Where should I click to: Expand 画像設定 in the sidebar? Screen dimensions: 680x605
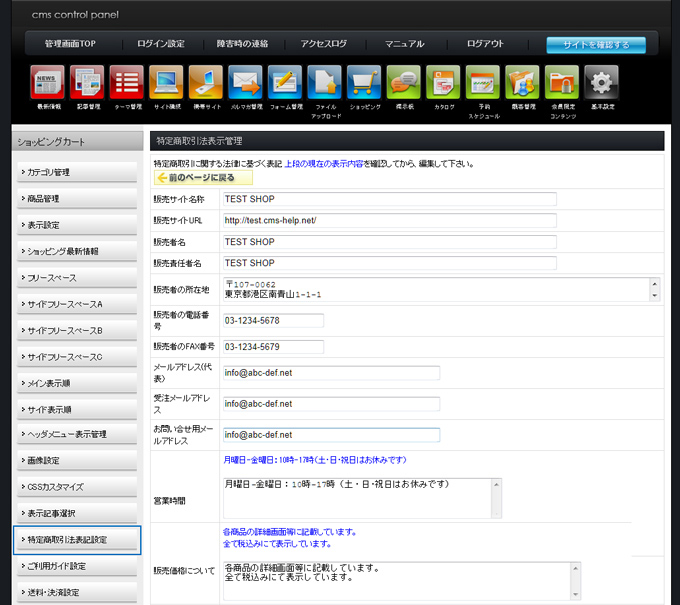coord(76,460)
